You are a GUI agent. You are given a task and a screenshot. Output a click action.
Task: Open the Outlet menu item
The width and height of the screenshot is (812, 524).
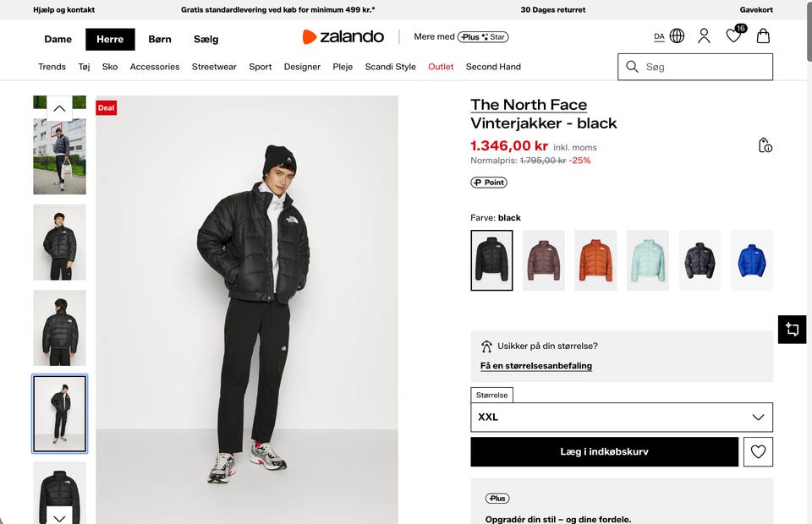click(441, 67)
